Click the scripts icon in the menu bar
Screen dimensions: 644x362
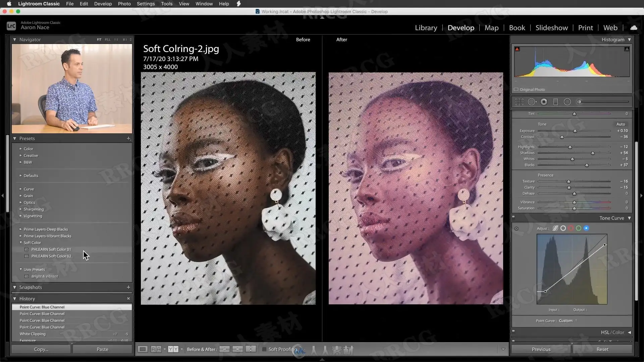[238, 4]
